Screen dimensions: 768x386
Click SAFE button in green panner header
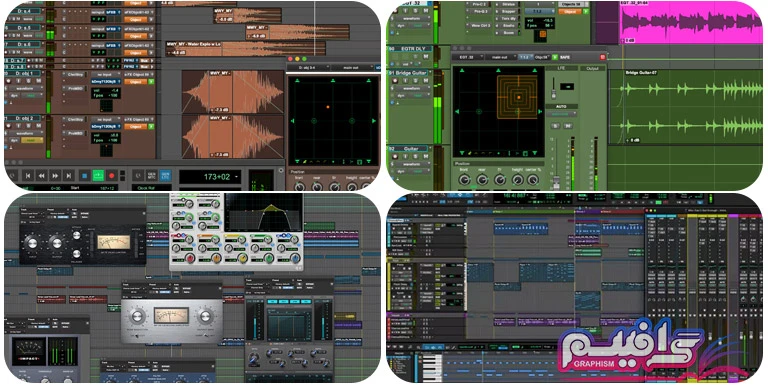[565, 57]
